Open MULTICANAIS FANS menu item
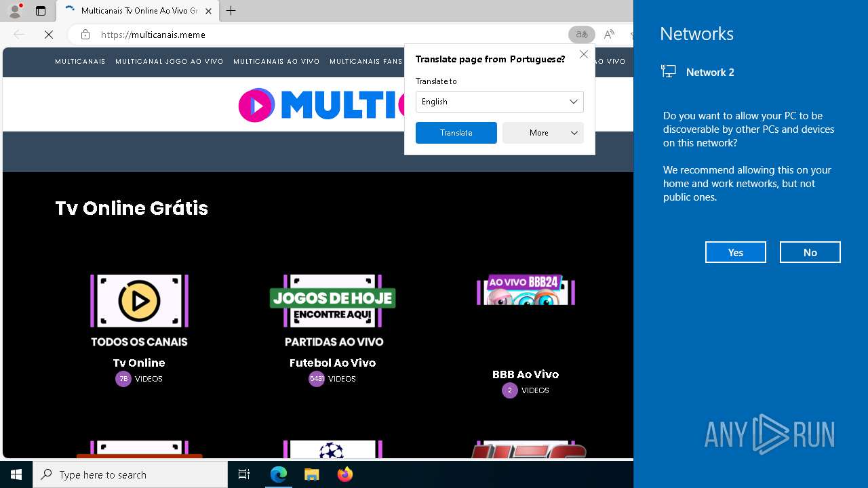868x488 pixels. (366, 62)
